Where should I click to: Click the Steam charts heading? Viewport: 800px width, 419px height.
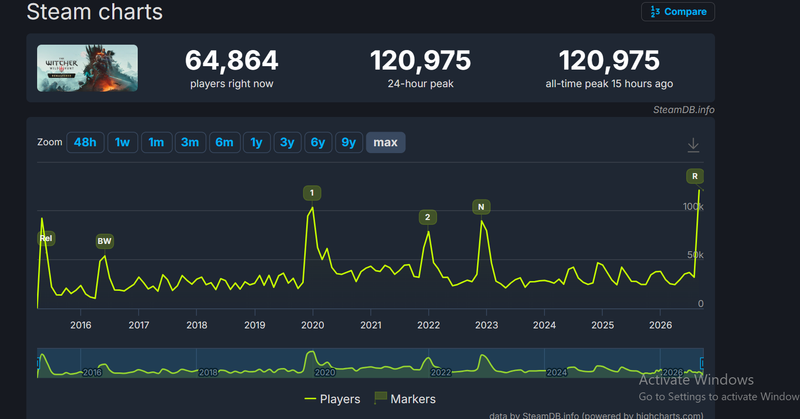coord(94,12)
